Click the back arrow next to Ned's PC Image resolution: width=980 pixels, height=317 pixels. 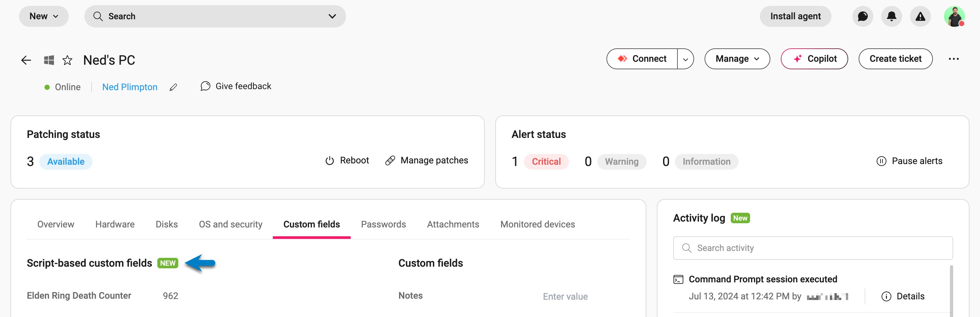26,60
